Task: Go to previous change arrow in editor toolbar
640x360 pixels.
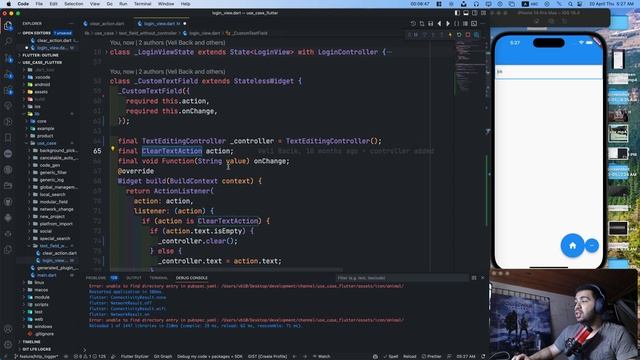Action: (x=439, y=24)
